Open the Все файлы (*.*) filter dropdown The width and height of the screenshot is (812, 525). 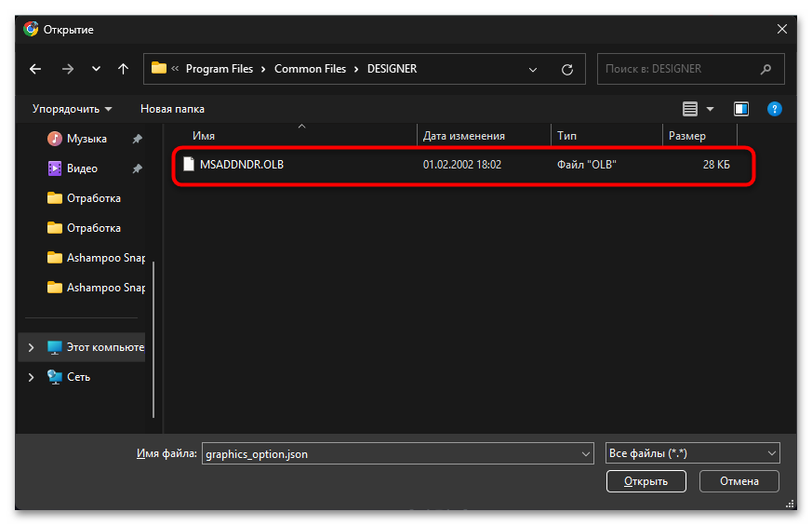click(x=692, y=453)
